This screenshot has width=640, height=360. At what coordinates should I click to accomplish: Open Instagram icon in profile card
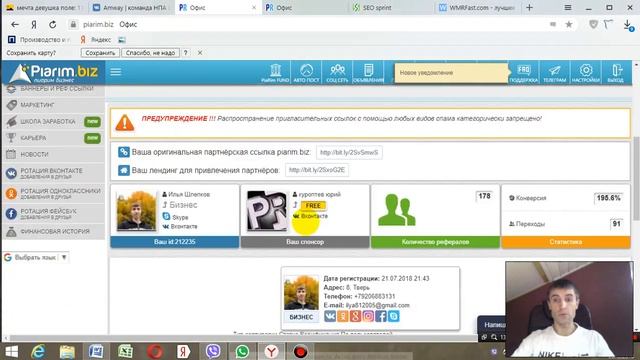(368, 316)
